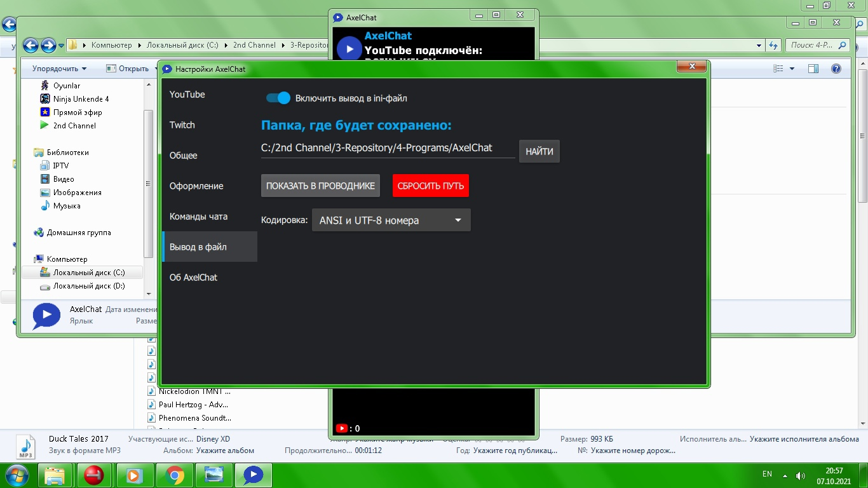868x488 pixels.
Task: Select Paul Hertzog file in list
Action: point(188,405)
